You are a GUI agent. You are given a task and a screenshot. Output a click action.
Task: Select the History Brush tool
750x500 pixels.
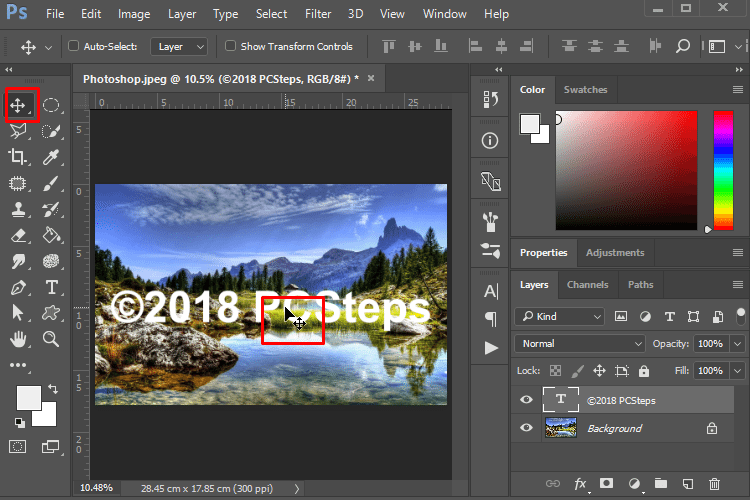(x=51, y=209)
